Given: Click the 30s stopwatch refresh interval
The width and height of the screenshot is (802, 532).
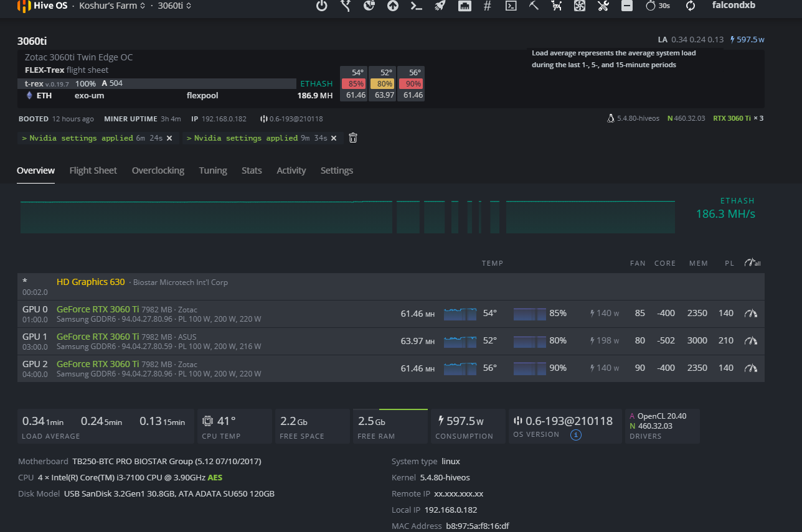Looking at the screenshot, I should (658, 6).
